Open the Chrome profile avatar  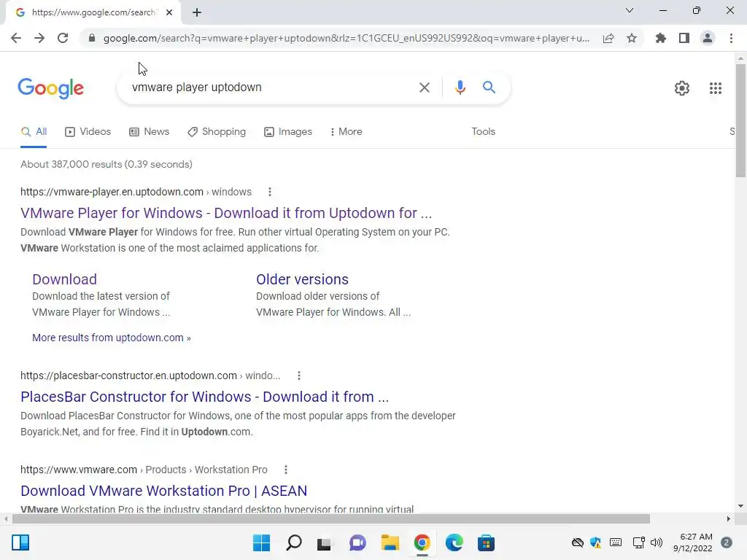tap(708, 38)
